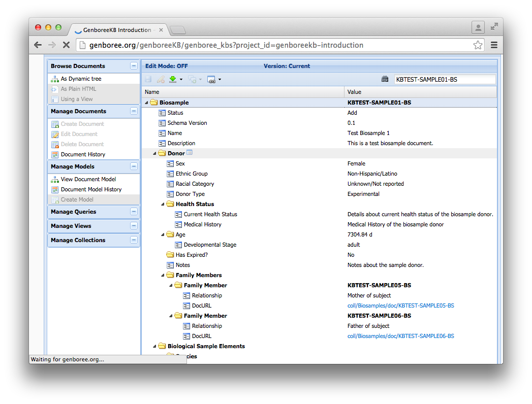Collapse Biological Sample Elements node
This screenshot has height=404, width=532.
click(154, 346)
